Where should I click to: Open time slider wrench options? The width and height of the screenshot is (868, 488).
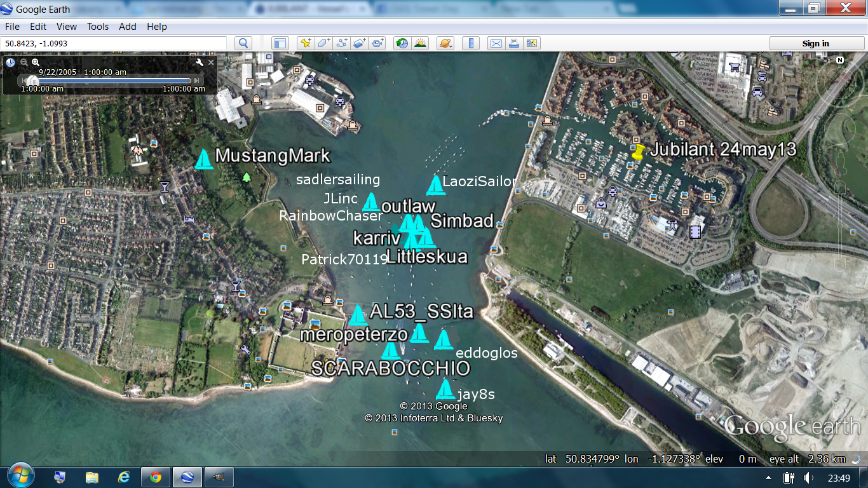tap(199, 62)
